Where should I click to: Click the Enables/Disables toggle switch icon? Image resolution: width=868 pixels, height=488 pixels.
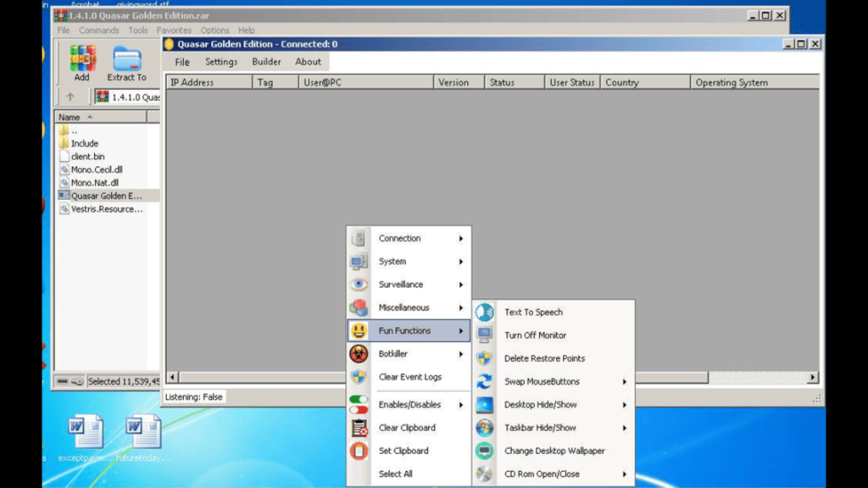point(359,404)
